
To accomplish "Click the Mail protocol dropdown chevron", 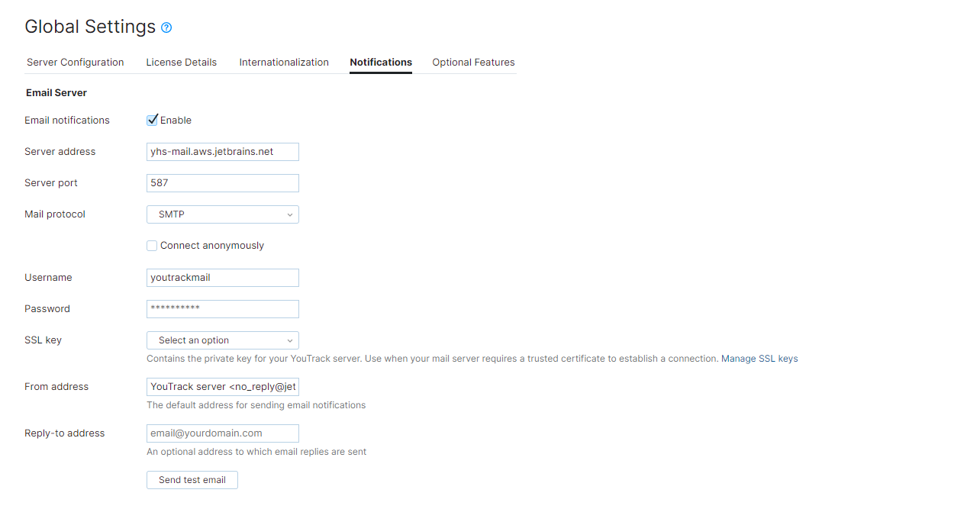I will click(x=289, y=214).
